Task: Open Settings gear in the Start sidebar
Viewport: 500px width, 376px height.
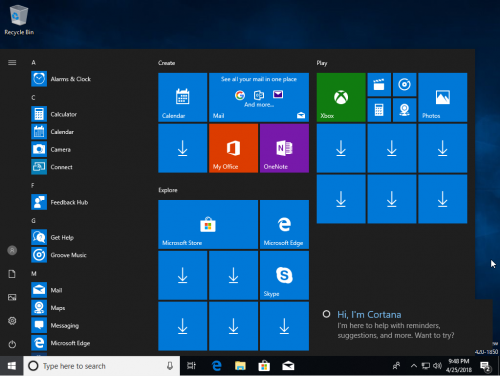Action: pos(12,321)
